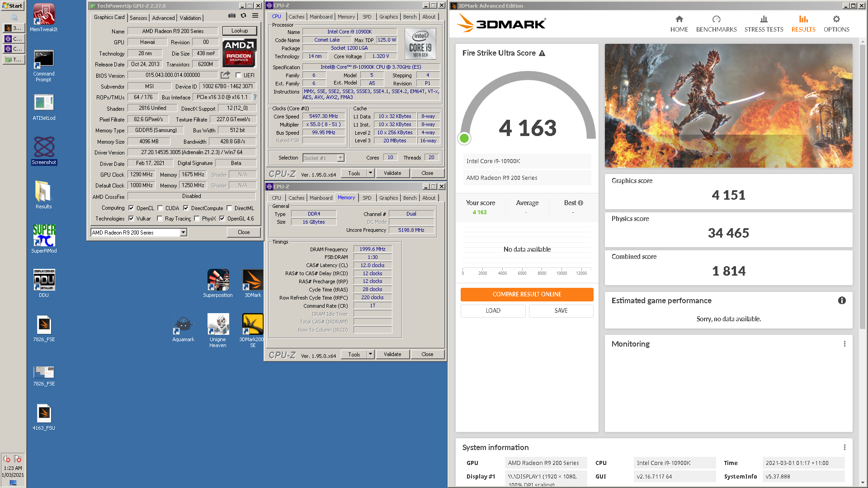Open the 4163_FSU result file icon

pyautogui.click(x=44, y=416)
